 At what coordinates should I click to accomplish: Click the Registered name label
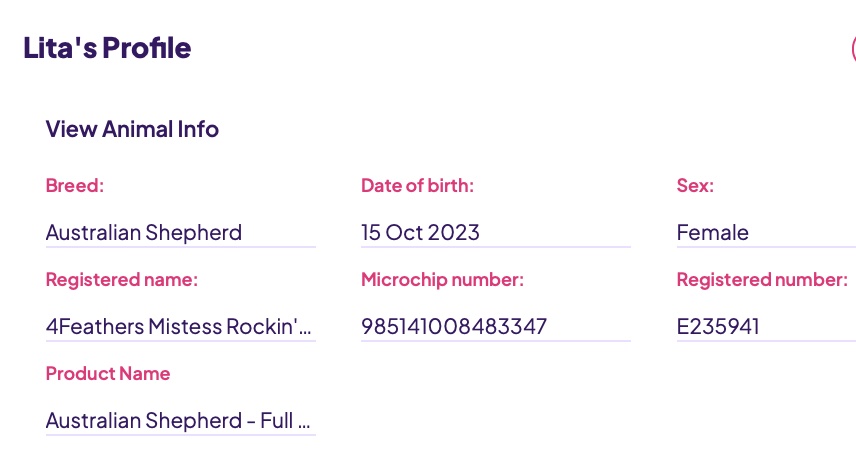pyautogui.click(x=122, y=280)
